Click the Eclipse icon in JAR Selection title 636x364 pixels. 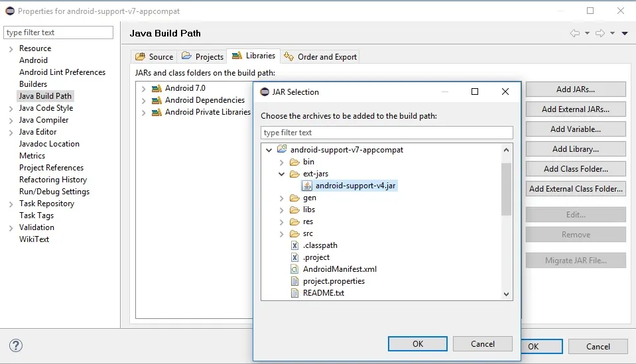click(265, 92)
